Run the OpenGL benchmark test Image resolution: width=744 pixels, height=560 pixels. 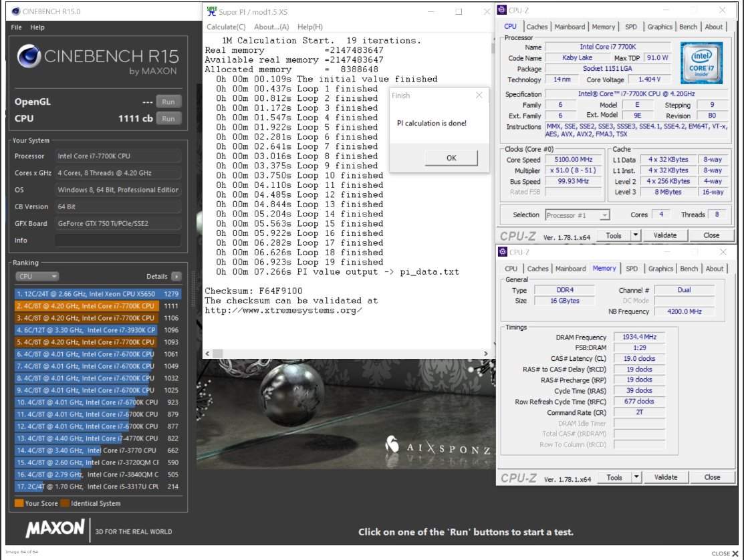(168, 102)
